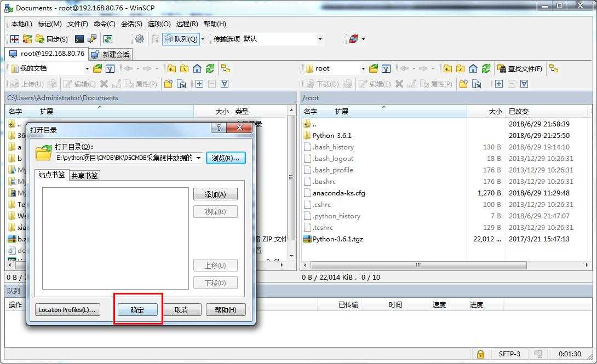
Task: Click Location Profiles(L)... button
Action: (67, 310)
